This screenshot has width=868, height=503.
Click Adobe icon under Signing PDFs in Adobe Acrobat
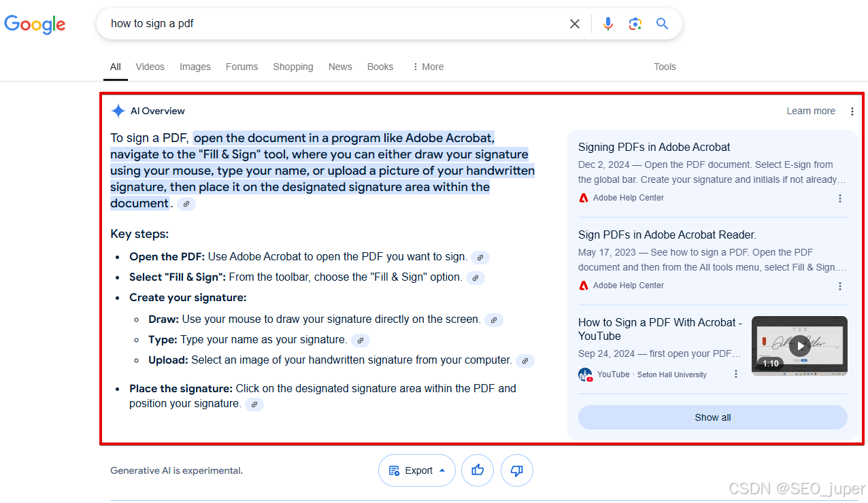pos(584,198)
